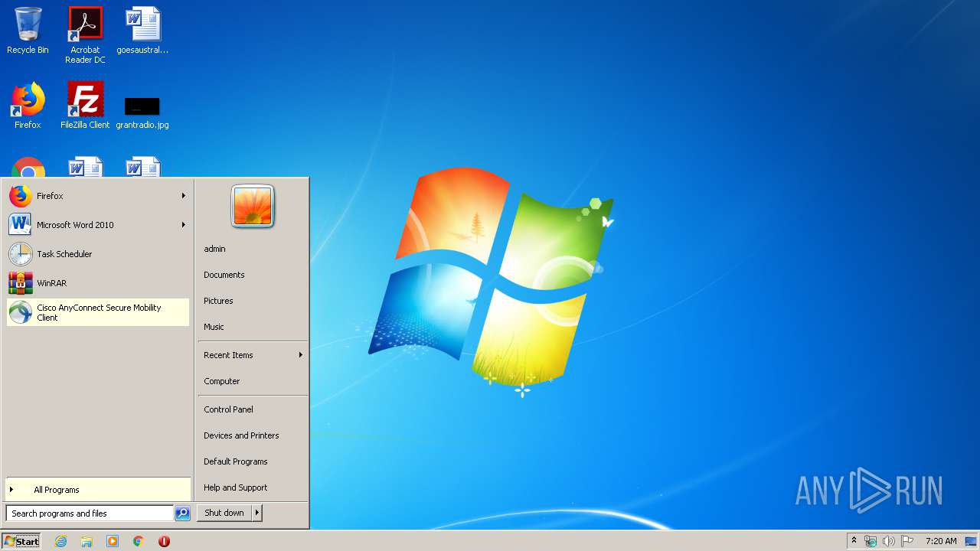This screenshot has width=980, height=551.
Task: Expand Microsoft Word 2010 jump list arrow
Action: click(x=183, y=225)
